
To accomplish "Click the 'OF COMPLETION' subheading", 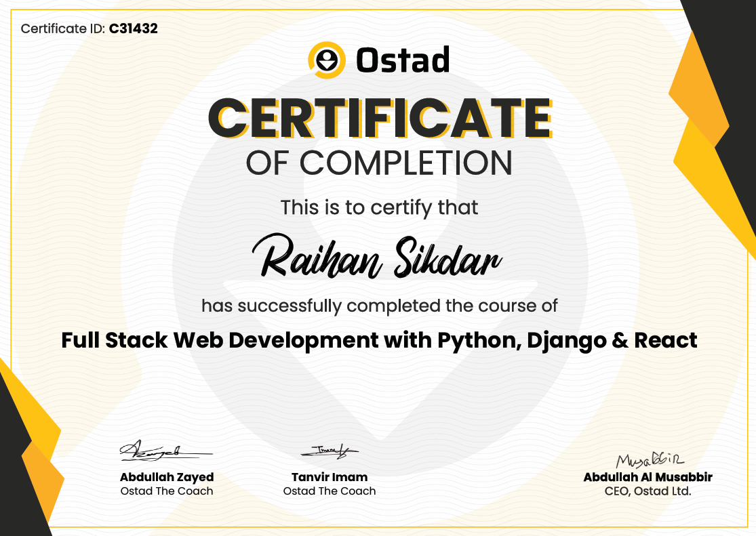I will click(x=379, y=163).
